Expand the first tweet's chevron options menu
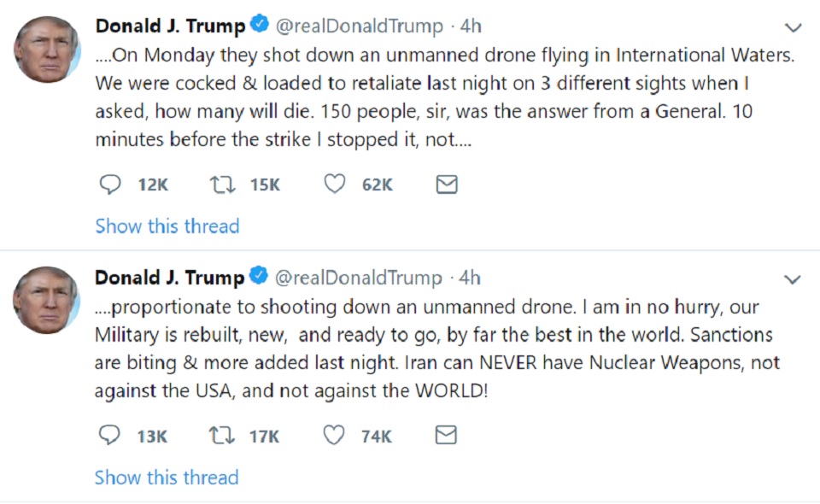This screenshot has width=820, height=504. [x=794, y=28]
